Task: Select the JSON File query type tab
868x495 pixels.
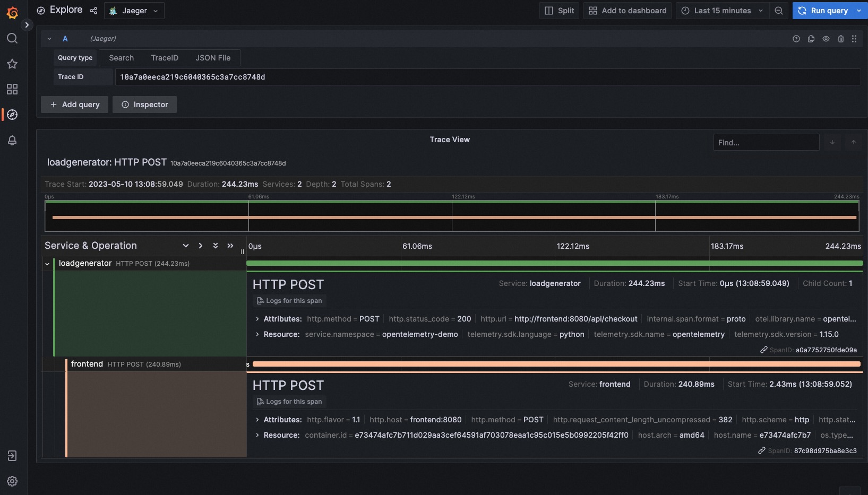Action: point(213,58)
